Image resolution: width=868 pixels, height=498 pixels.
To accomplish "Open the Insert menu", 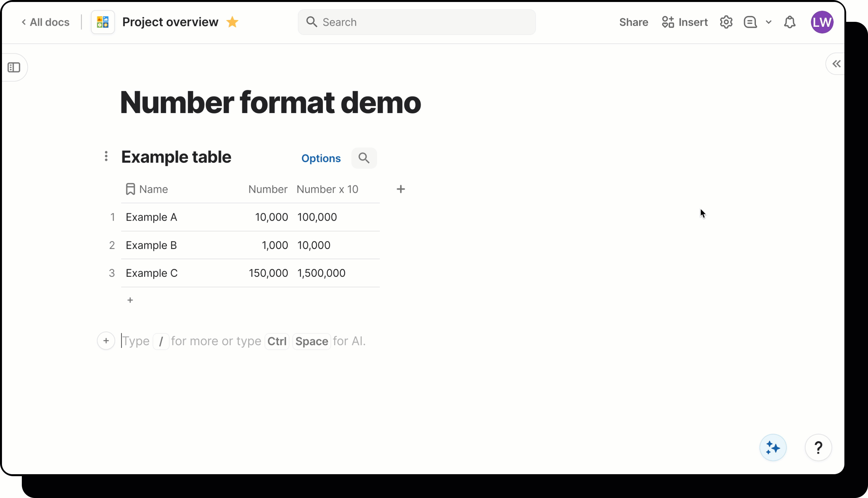I will point(685,22).
